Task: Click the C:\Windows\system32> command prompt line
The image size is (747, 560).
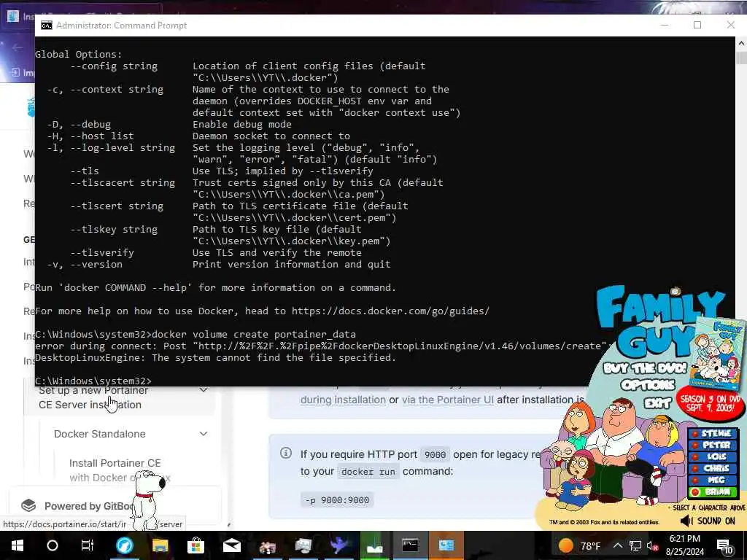Action: coord(93,381)
